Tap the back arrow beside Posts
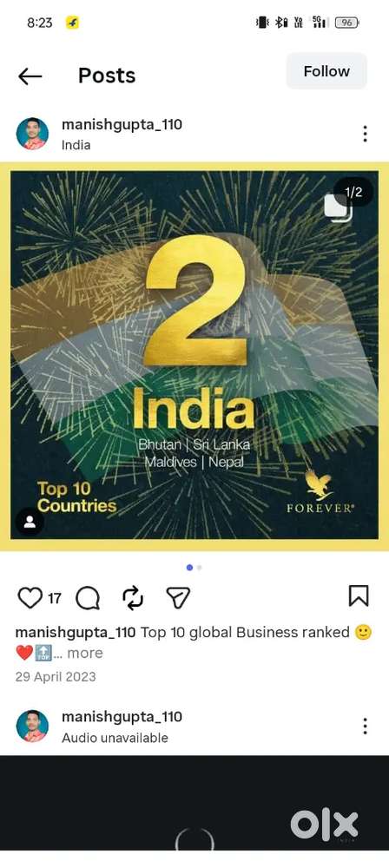The width and height of the screenshot is (389, 868). click(30, 76)
